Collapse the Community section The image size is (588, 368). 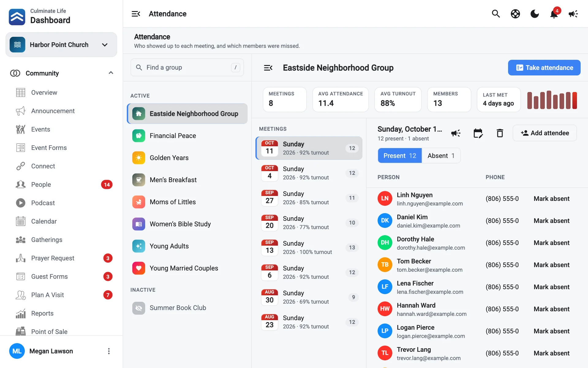61,73
